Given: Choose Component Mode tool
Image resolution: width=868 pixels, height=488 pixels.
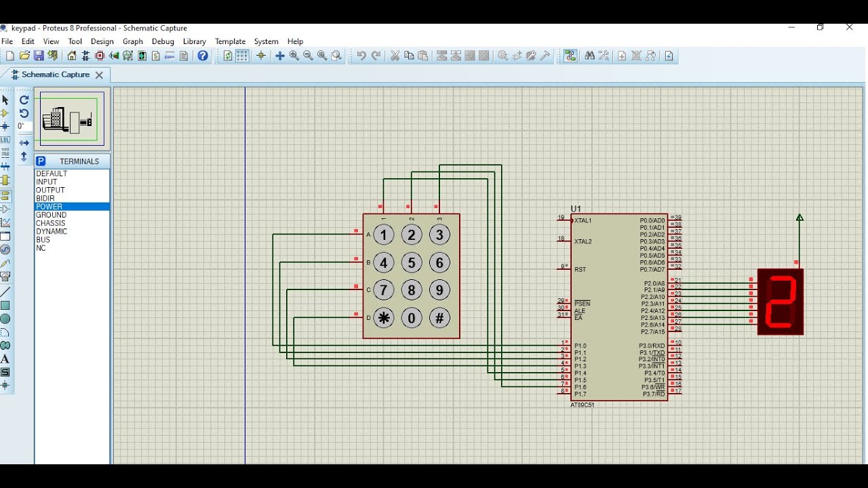Looking at the screenshot, I should pyautogui.click(x=5, y=113).
